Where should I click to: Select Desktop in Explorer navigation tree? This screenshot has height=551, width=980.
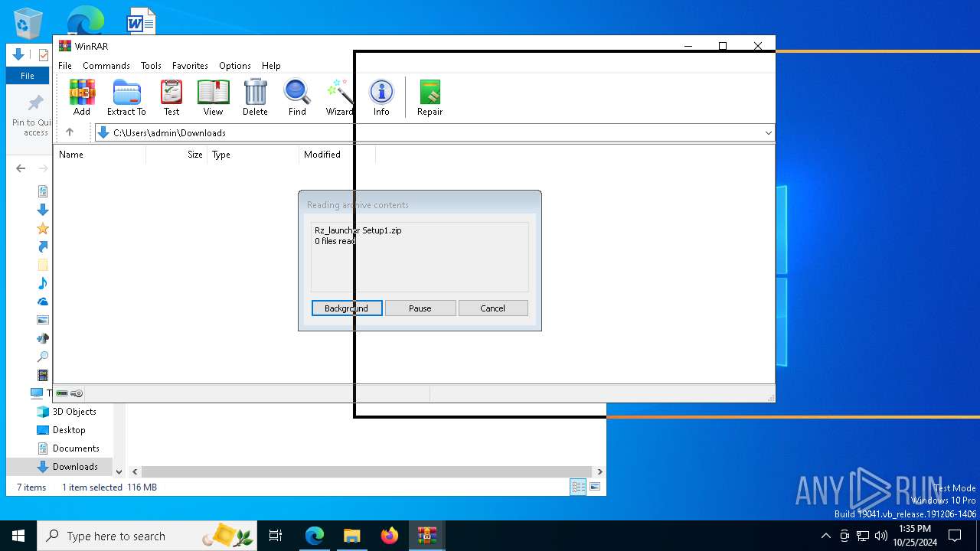click(x=61, y=430)
